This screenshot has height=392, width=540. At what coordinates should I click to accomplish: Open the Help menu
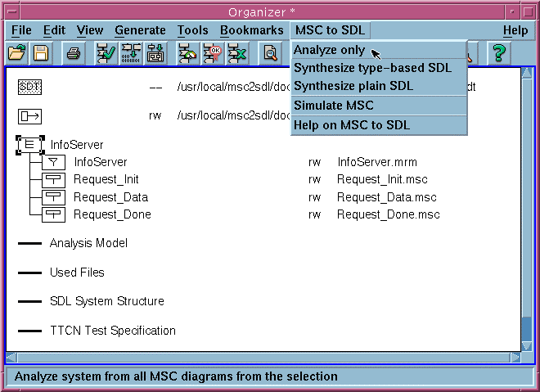point(515,30)
